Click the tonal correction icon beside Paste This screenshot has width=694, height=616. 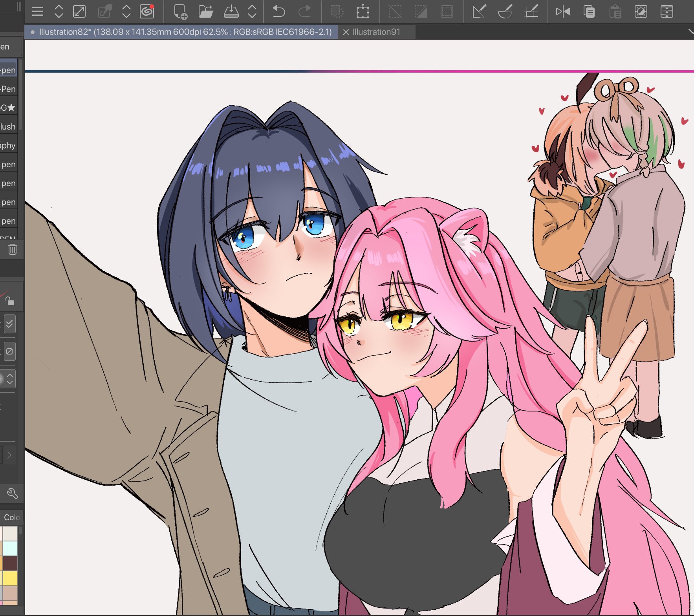point(641,11)
